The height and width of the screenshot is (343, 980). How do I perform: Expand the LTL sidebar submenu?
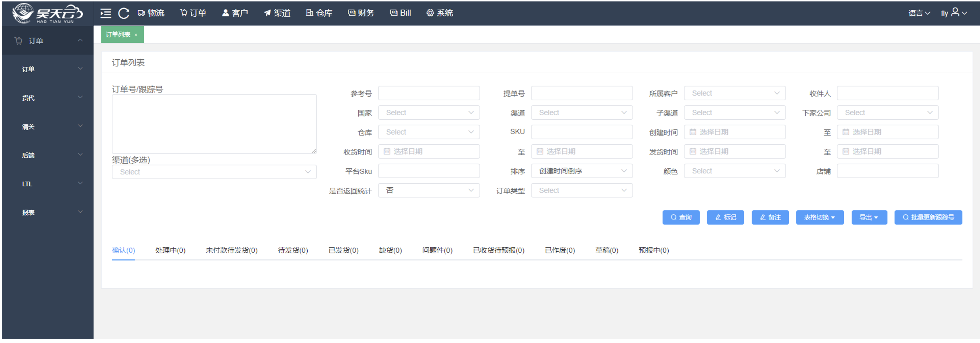48,184
